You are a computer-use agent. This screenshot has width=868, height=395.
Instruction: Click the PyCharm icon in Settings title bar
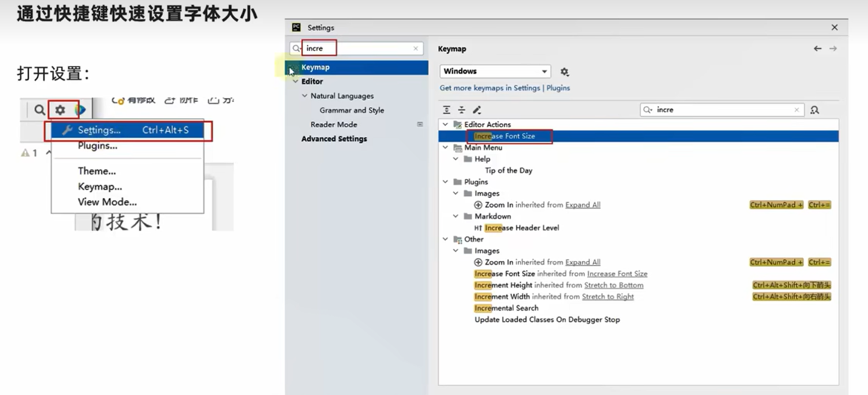coord(296,27)
